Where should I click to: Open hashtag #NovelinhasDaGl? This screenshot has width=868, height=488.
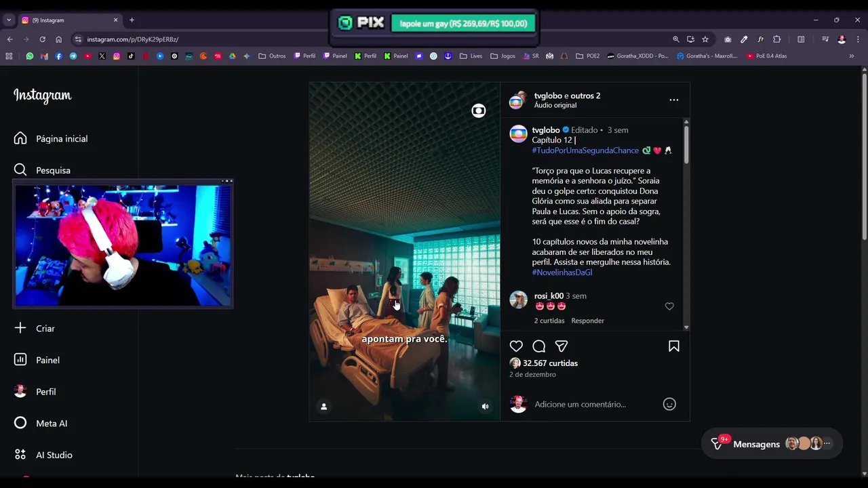tap(562, 272)
